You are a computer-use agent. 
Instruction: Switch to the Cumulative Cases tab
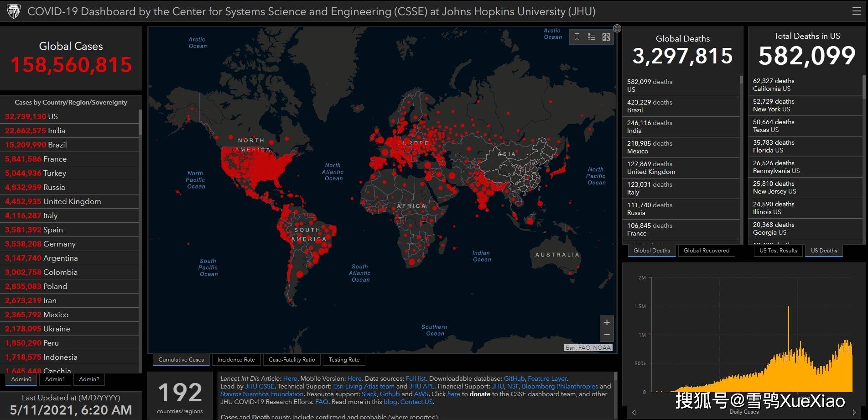click(x=181, y=360)
